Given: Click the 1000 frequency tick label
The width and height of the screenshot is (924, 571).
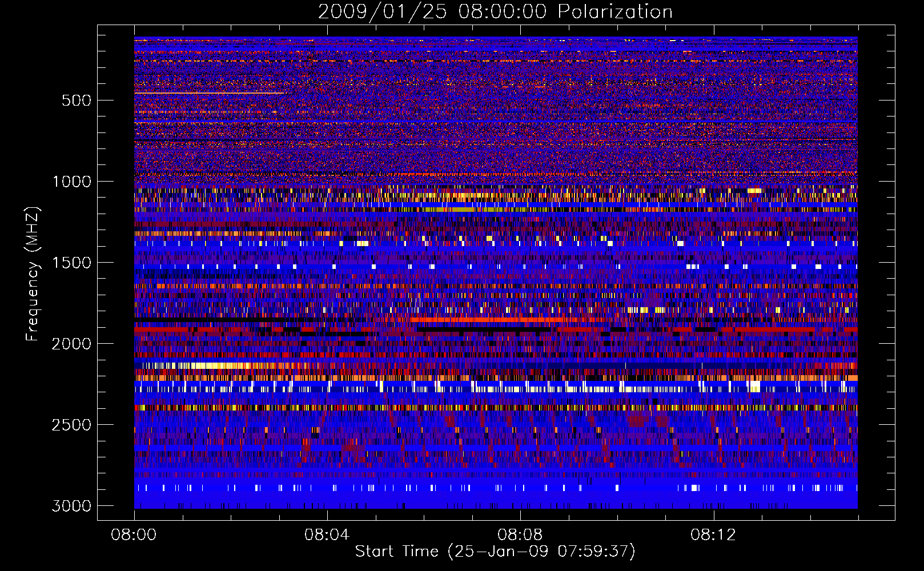Looking at the screenshot, I should 71,182.
